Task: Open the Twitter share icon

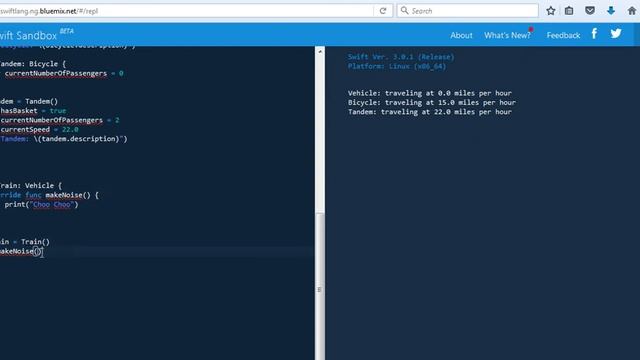Action: [x=616, y=33]
